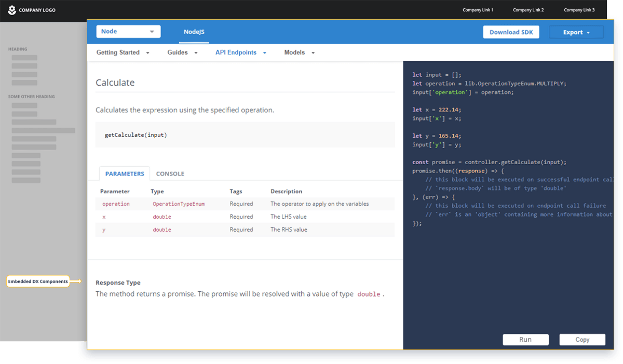Click 'The operator to apply' description
This screenshot has width=623, height=364.
pyautogui.click(x=320, y=204)
